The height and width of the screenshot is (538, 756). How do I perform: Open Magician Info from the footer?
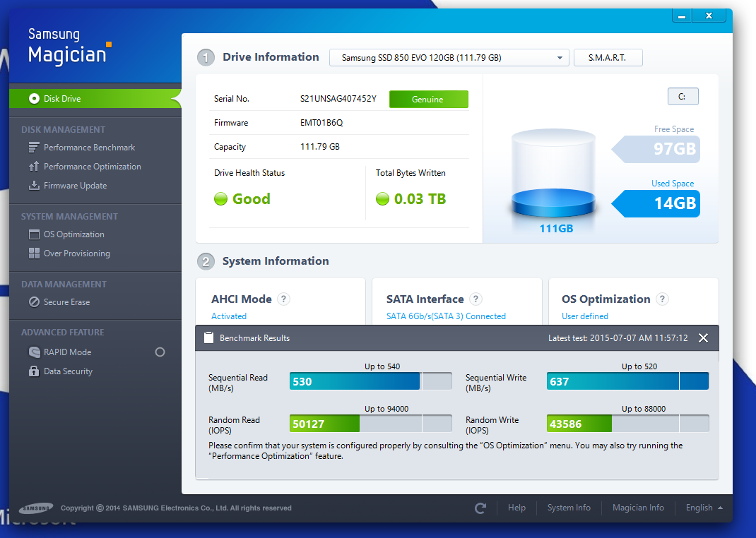pos(638,508)
